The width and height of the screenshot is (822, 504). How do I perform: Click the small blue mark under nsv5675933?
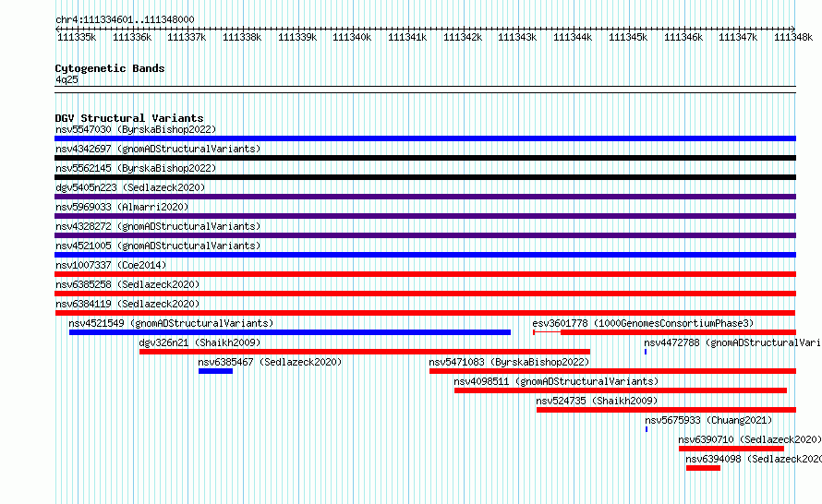(x=647, y=429)
